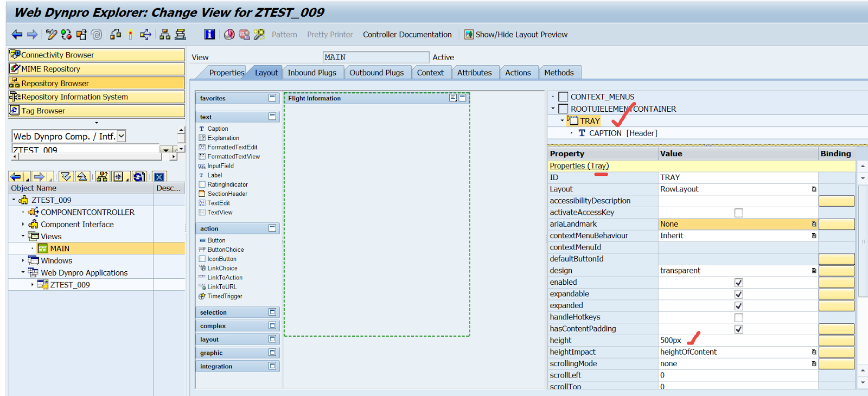
Task: Expand the layout palette group
Action: [x=272, y=339]
